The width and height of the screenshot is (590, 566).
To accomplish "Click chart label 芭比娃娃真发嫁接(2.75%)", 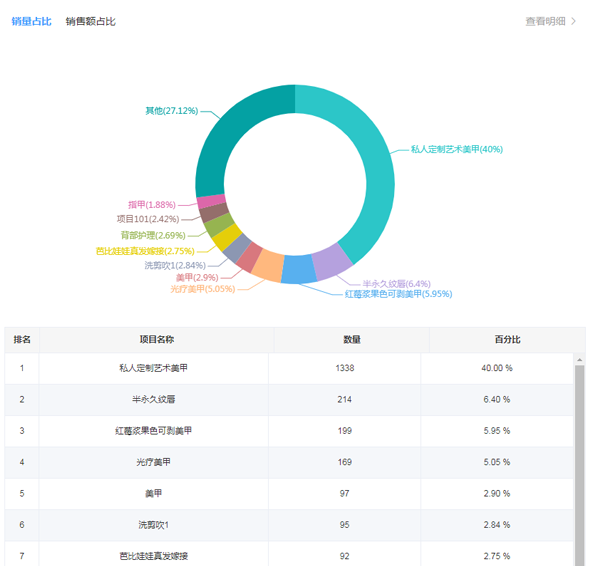I will coord(145,251).
